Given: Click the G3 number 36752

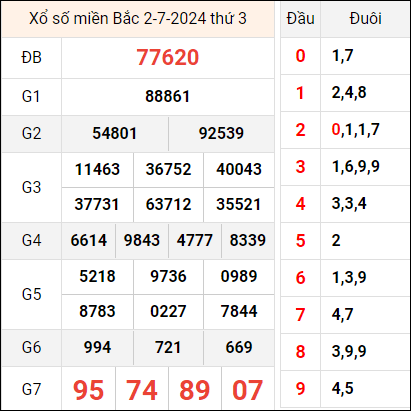Looking at the screenshot, I should pos(168,169).
